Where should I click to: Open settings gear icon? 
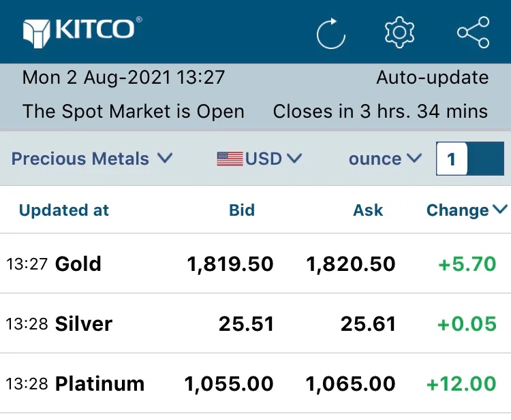point(399,33)
